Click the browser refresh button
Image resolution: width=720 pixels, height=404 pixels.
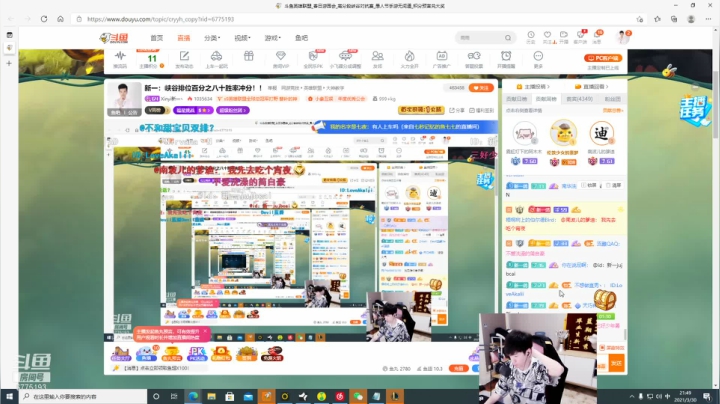[x=44, y=19]
